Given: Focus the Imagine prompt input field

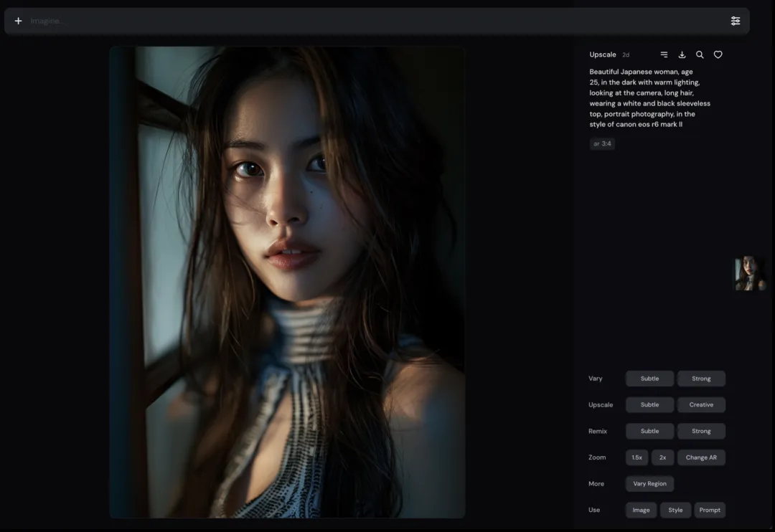Looking at the screenshot, I should click(x=359, y=21).
